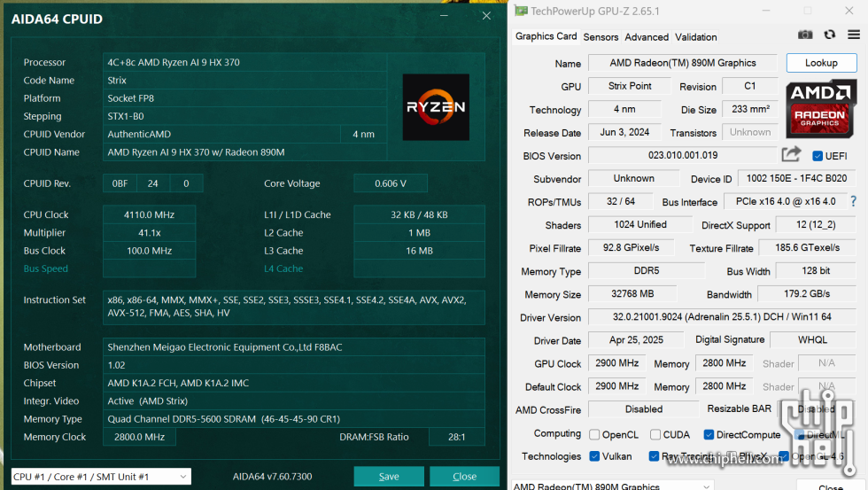Click the GPU-Z title bar app icon
The image size is (868, 490).
(521, 11)
